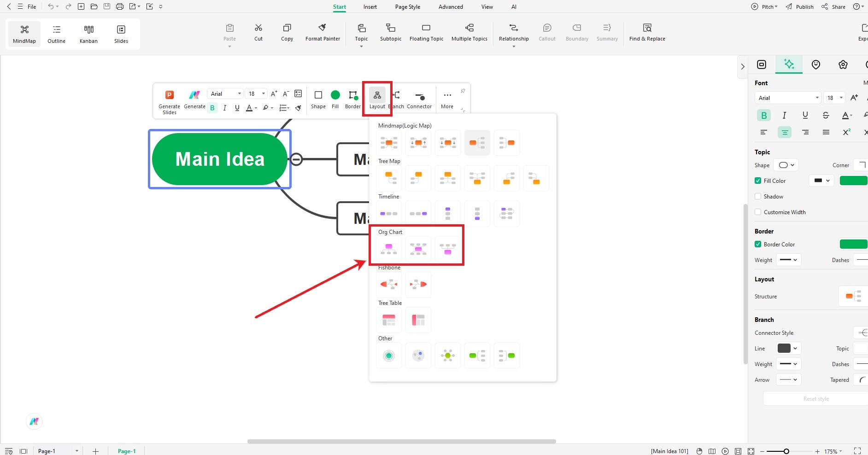Collapse the right side panel
Screen dimensions: 868x455
pos(742,66)
